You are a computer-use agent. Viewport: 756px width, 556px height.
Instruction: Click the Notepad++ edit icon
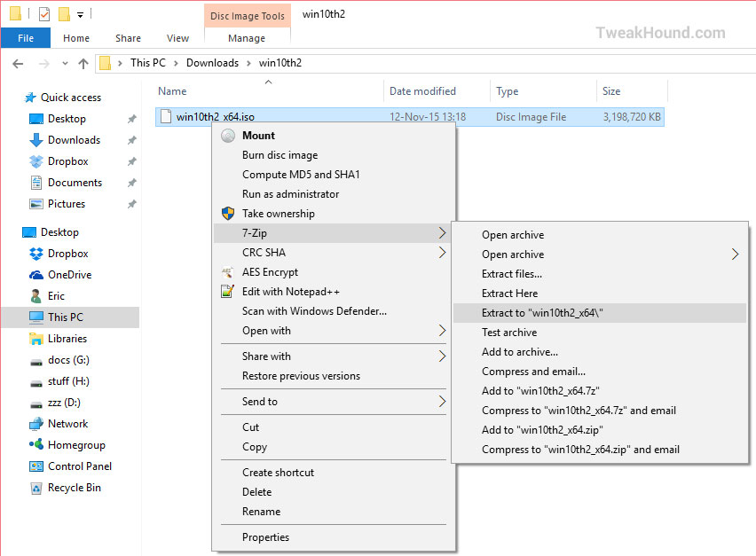(x=227, y=292)
